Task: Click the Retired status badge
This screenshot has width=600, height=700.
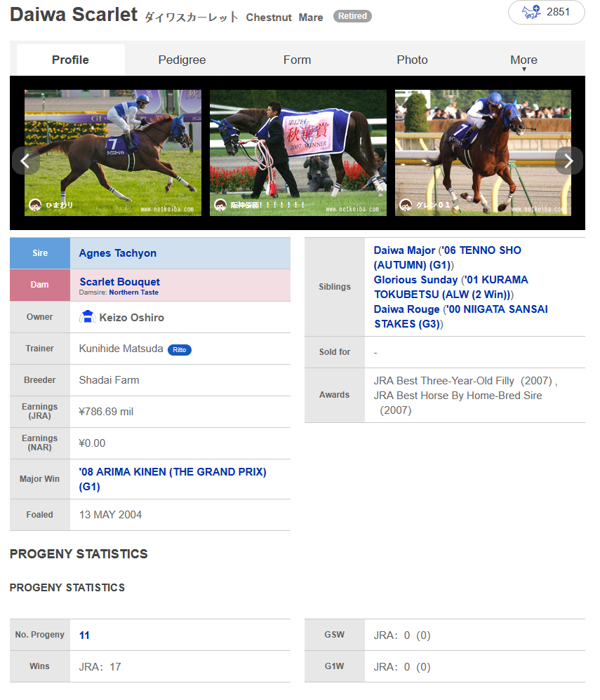Action: point(352,16)
